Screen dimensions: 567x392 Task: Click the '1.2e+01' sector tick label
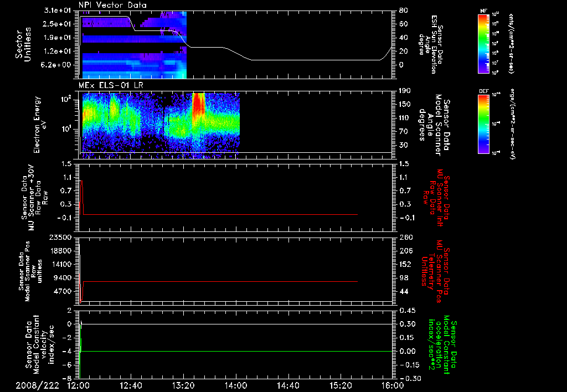tap(58, 51)
